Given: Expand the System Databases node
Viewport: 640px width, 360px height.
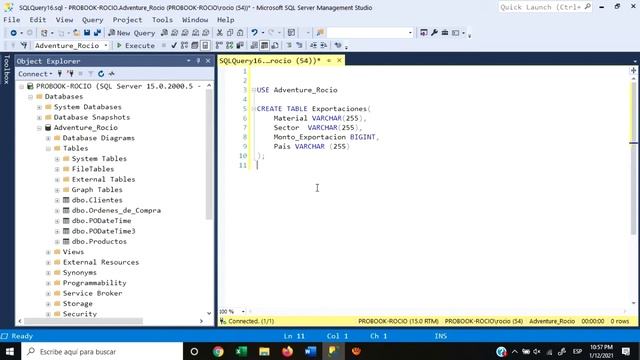Looking at the screenshot, I should point(39,107).
